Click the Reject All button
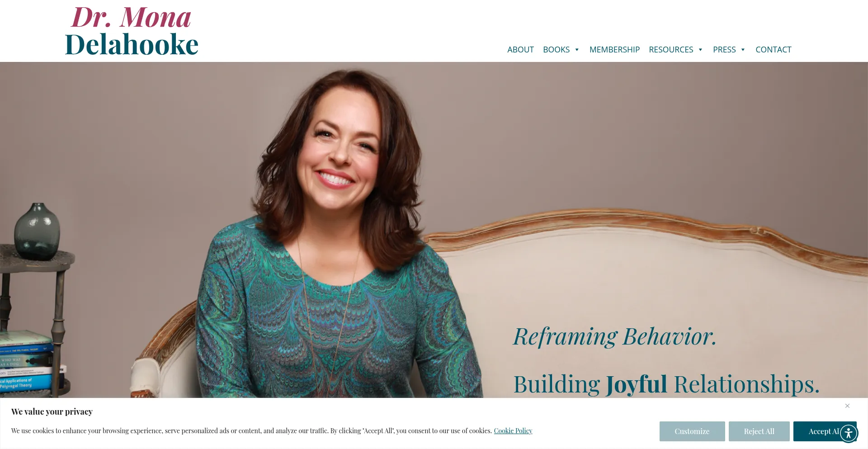 pyautogui.click(x=759, y=431)
